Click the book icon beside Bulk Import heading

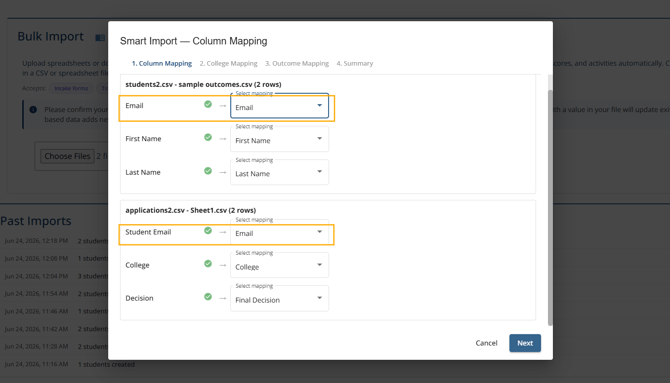(100, 38)
